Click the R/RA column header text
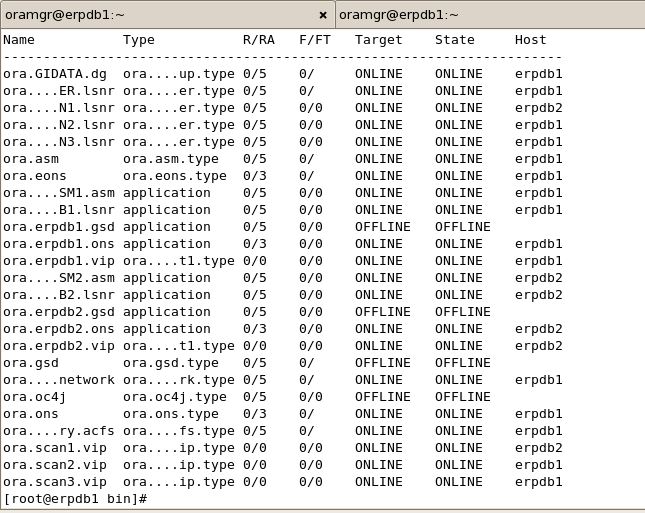Image resolution: width=645 pixels, height=513 pixels. (x=259, y=40)
